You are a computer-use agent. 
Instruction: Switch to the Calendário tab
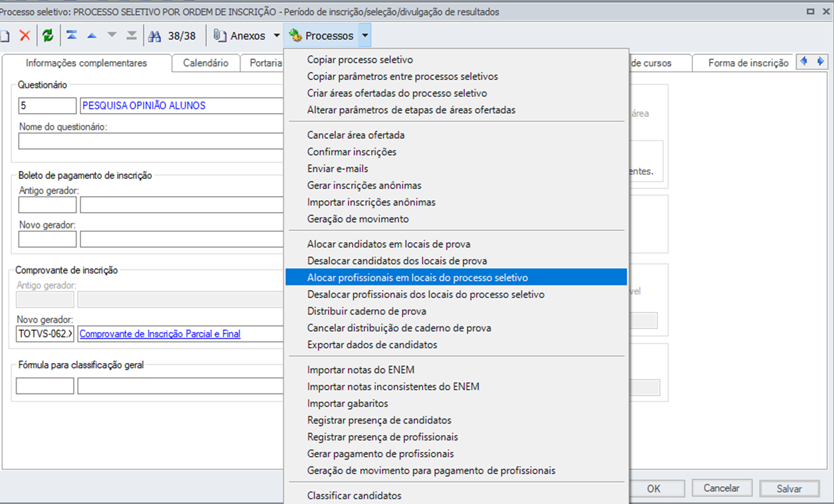tap(206, 63)
